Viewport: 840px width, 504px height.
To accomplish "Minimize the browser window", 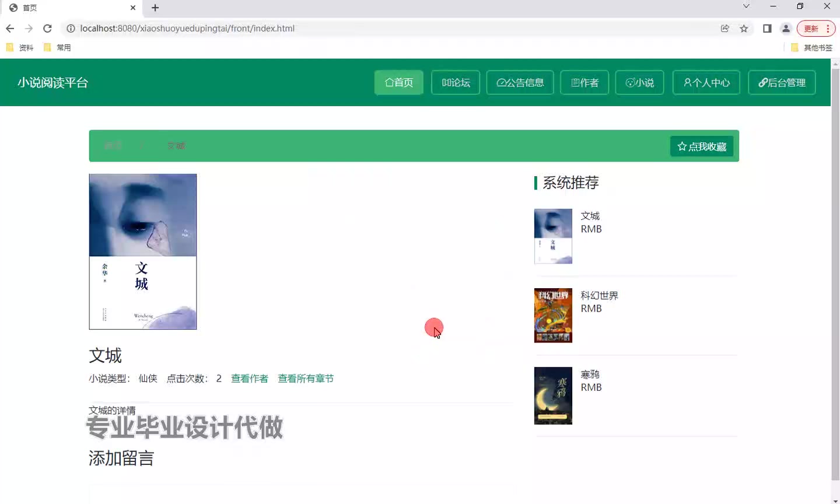I will (773, 6).
